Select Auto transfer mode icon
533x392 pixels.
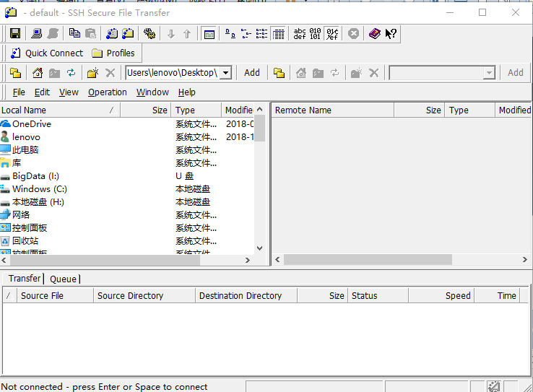click(x=332, y=34)
